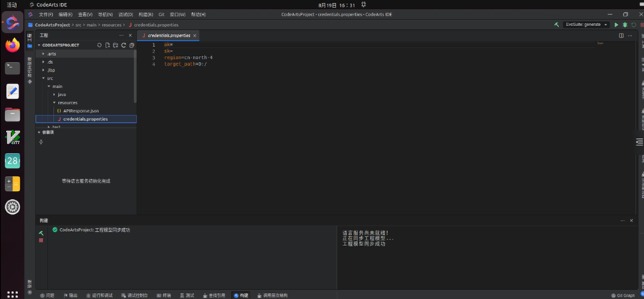The image size is (644, 299).
Task: Switch to the 输出 bottom tab
Action: tap(70, 295)
